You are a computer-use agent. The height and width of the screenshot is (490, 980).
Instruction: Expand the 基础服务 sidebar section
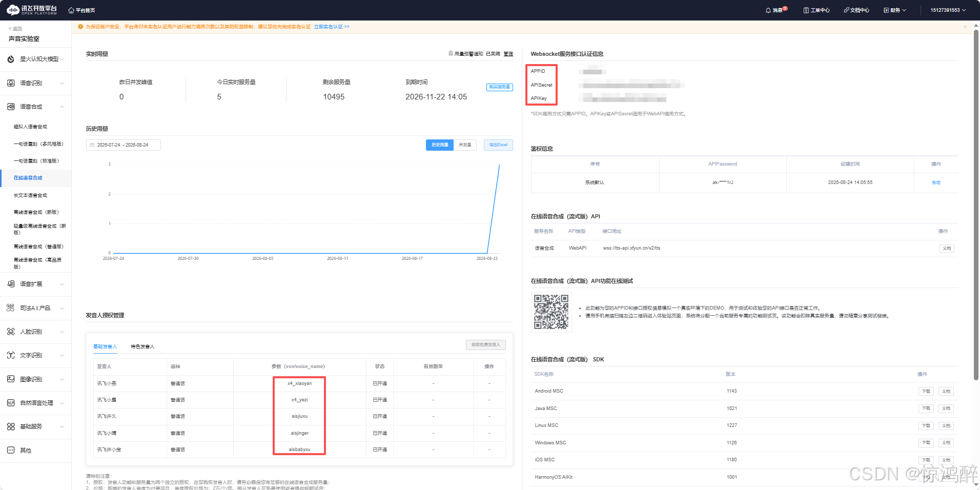[62, 426]
